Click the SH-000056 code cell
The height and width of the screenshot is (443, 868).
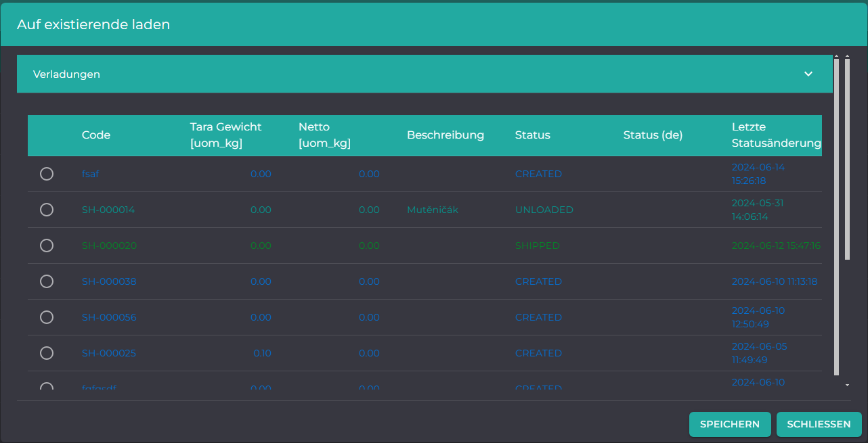[109, 317]
